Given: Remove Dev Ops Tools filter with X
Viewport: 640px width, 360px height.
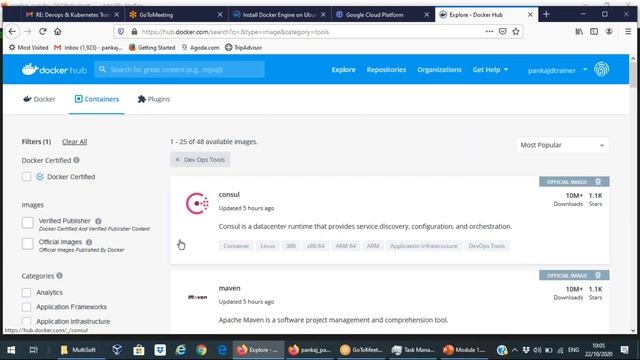Looking at the screenshot, I should pos(178,160).
